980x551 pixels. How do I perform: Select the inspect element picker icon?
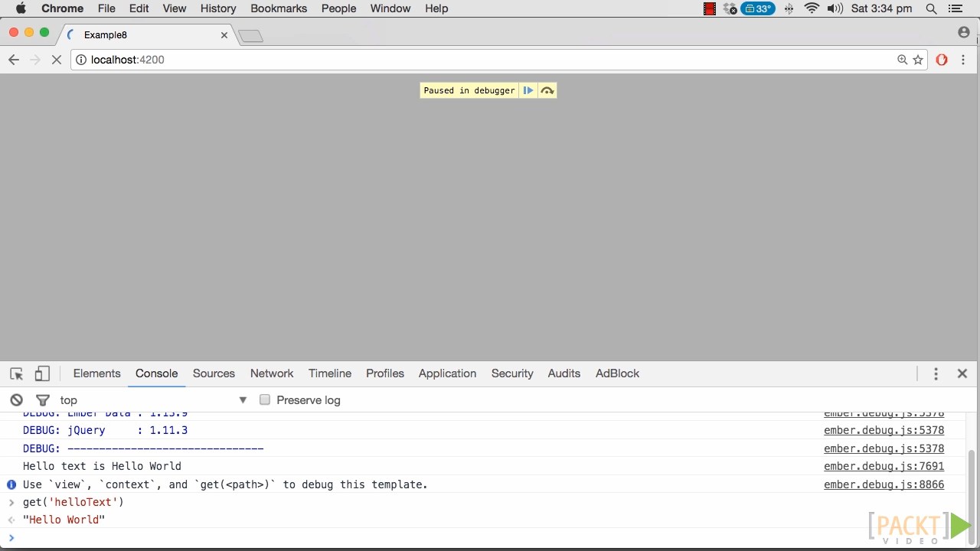click(x=16, y=373)
